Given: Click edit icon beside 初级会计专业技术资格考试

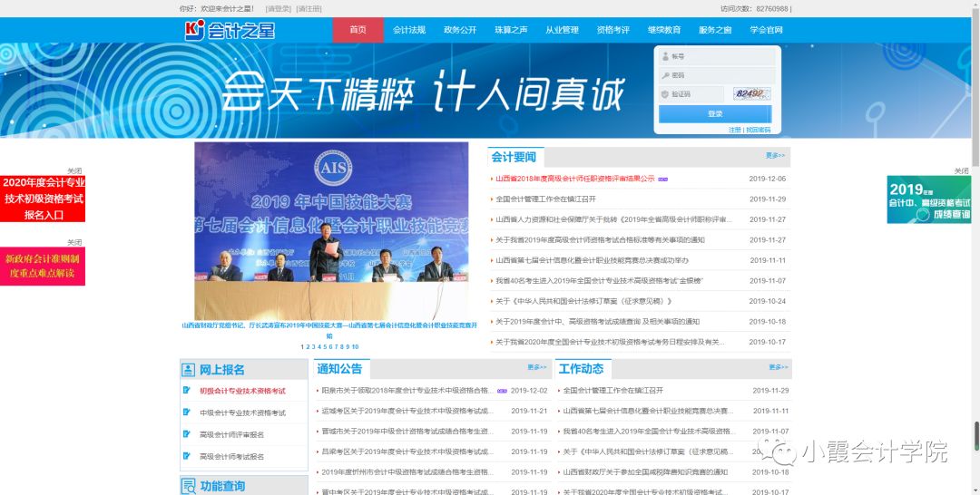Looking at the screenshot, I should click(186, 390).
